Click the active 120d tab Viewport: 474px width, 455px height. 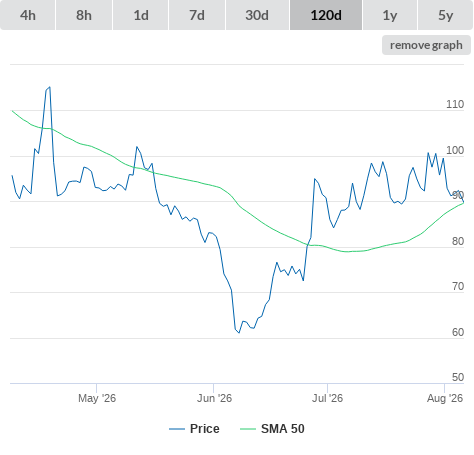pos(326,15)
